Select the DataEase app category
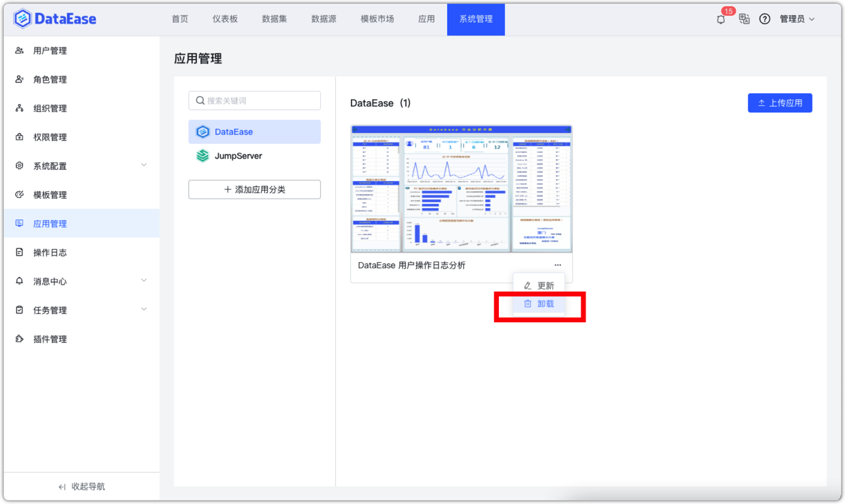Image resolution: width=845 pixels, height=504 pixels. click(x=255, y=132)
